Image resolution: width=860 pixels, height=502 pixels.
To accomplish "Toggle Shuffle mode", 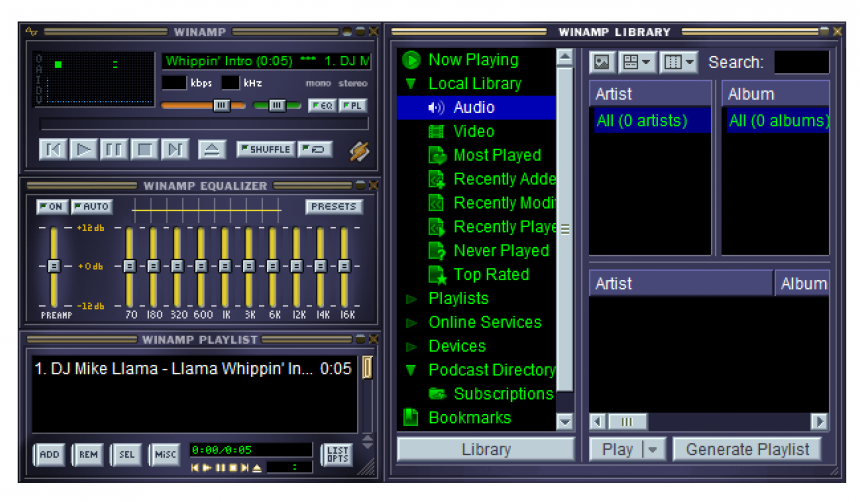I will click(265, 149).
